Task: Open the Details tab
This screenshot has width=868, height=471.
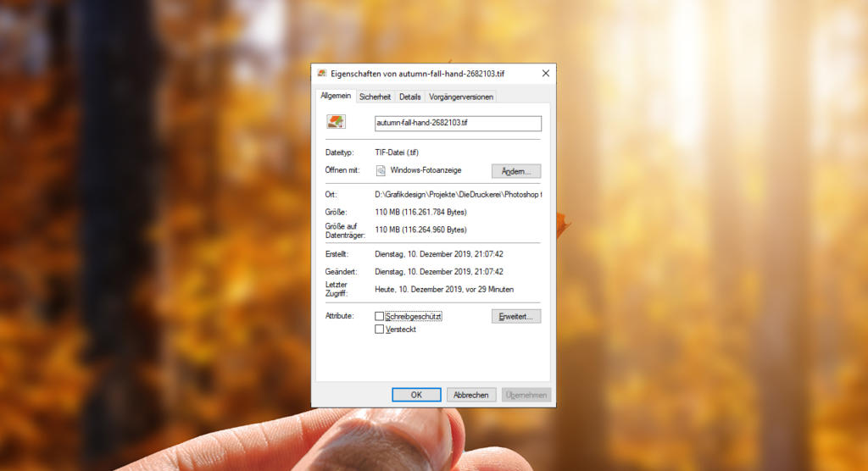Action: coord(409,97)
